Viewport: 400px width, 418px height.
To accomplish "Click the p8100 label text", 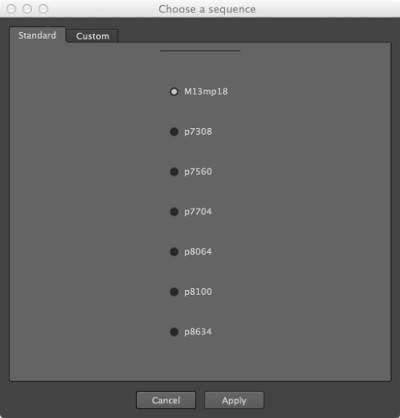I will pos(198,292).
